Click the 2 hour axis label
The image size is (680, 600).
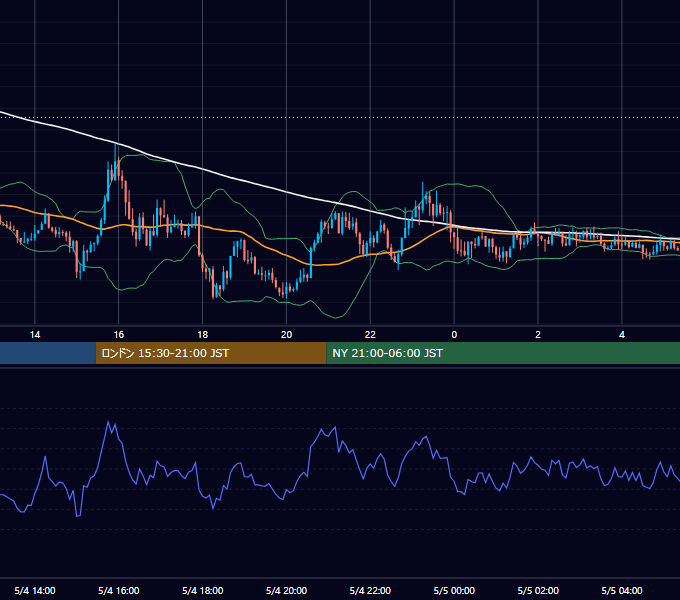tap(538, 335)
